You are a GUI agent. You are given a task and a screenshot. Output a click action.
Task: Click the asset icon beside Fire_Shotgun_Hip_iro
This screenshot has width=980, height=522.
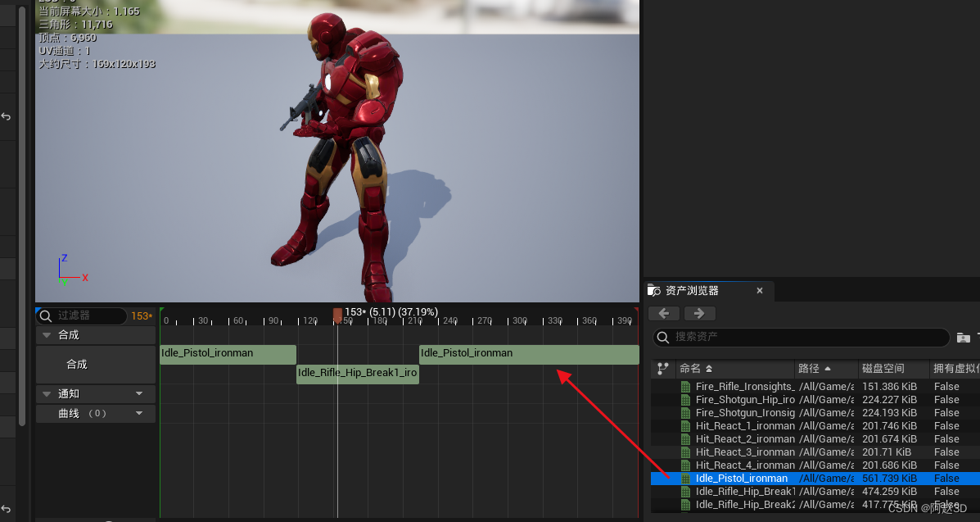(685, 400)
